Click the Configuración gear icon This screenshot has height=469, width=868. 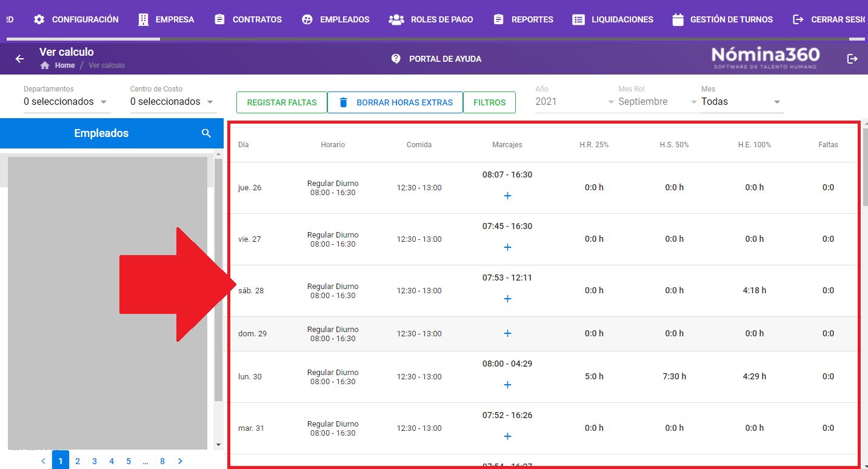tap(39, 19)
